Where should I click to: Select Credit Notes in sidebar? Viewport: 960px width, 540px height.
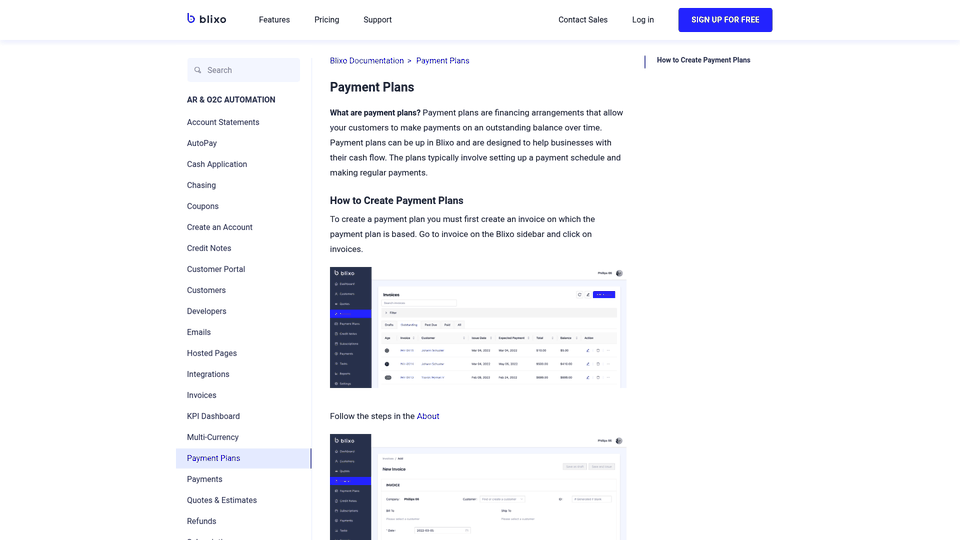(x=209, y=248)
